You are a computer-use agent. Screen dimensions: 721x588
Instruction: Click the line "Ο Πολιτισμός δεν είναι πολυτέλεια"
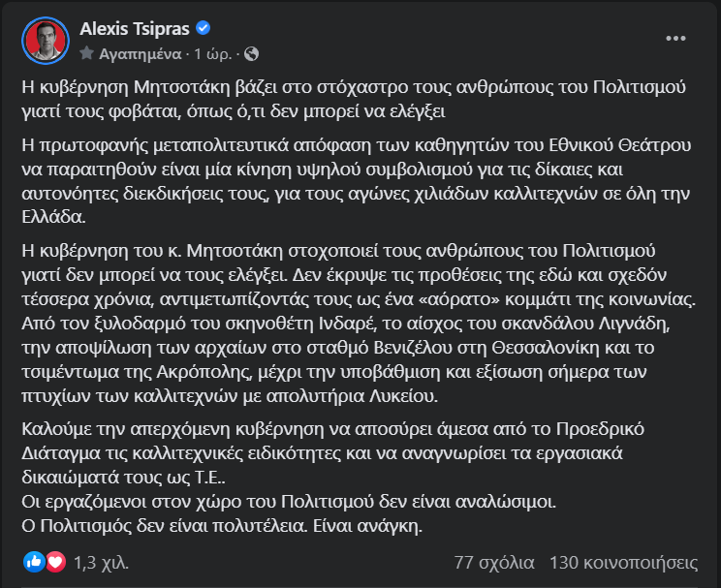(x=224, y=527)
